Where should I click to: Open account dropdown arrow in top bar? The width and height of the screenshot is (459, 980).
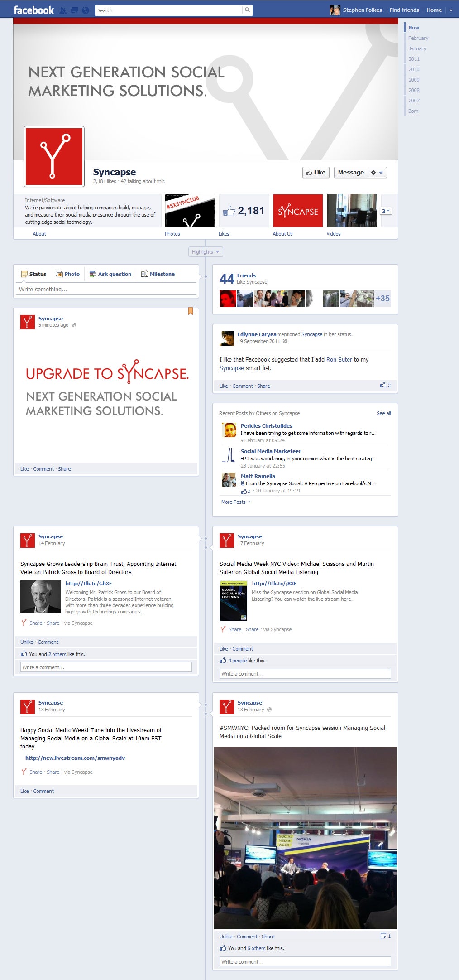pos(451,10)
